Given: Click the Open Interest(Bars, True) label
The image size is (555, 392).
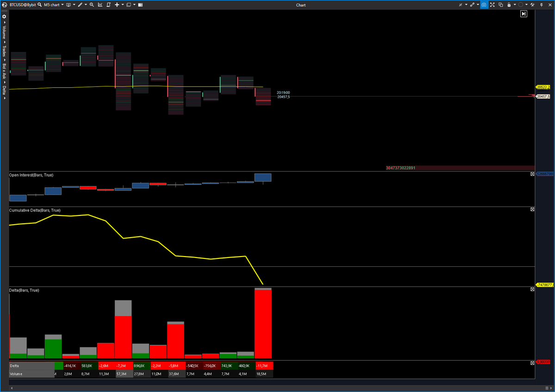Looking at the screenshot, I should (31, 175).
